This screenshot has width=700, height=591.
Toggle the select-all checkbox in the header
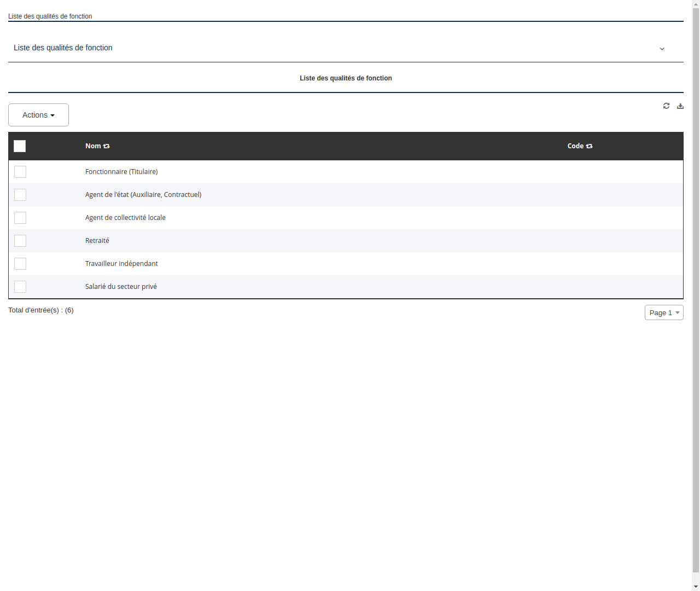(20, 146)
